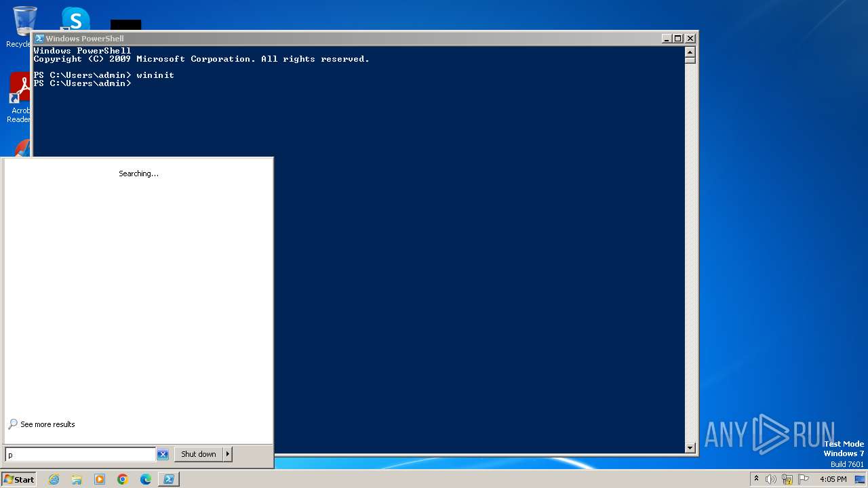Screen dimensions: 868x488
Task: Click PowerShell scrollbar up arrow
Action: point(690,52)
